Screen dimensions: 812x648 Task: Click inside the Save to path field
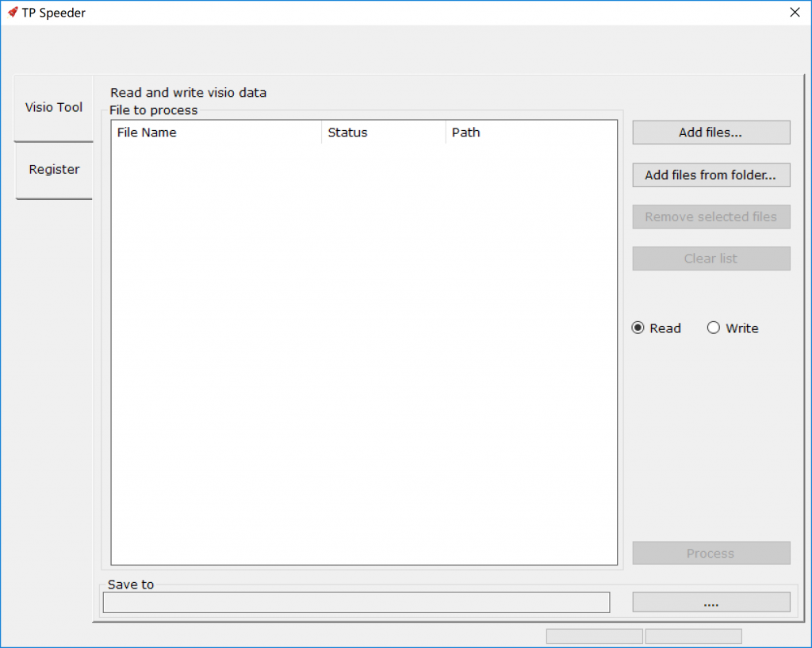tap(356, 603)
